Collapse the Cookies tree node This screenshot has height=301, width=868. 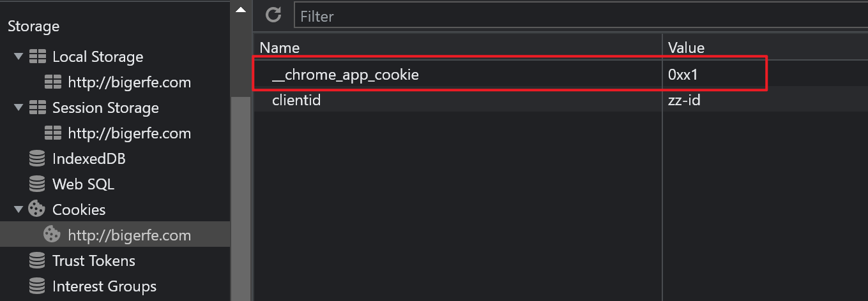click(17, 210)
